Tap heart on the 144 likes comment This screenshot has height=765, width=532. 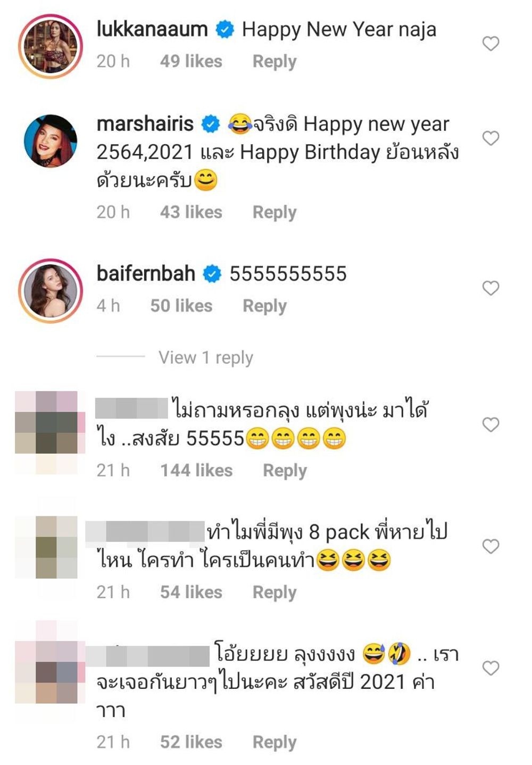[491, 424]
